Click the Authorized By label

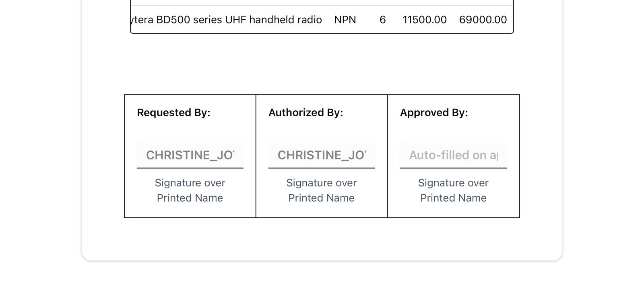305,113
